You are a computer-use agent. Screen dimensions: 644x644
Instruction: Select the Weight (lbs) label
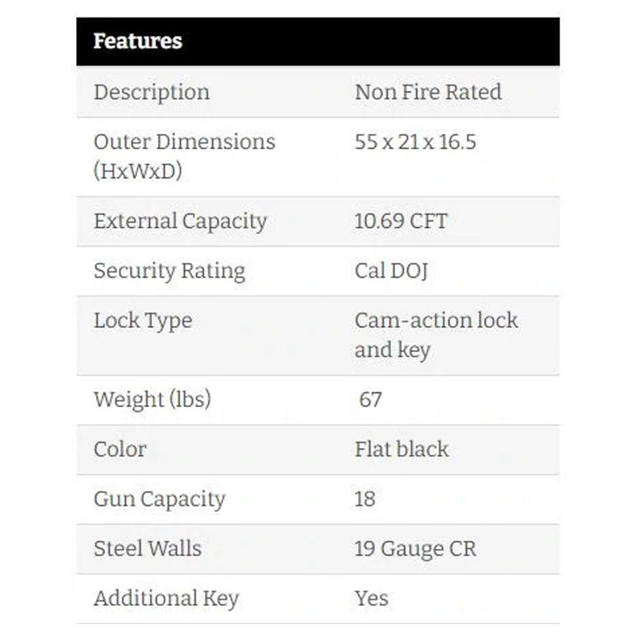point(153,400)
